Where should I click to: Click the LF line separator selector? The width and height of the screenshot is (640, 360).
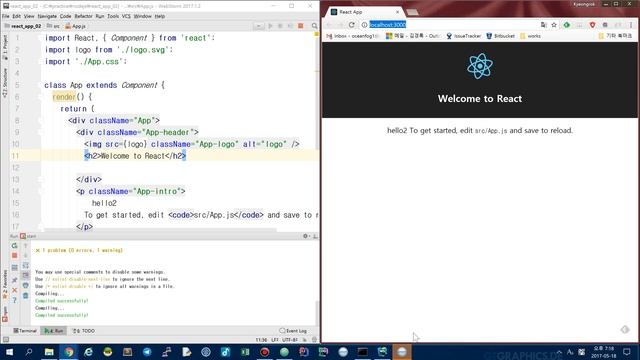click(275, 340)
